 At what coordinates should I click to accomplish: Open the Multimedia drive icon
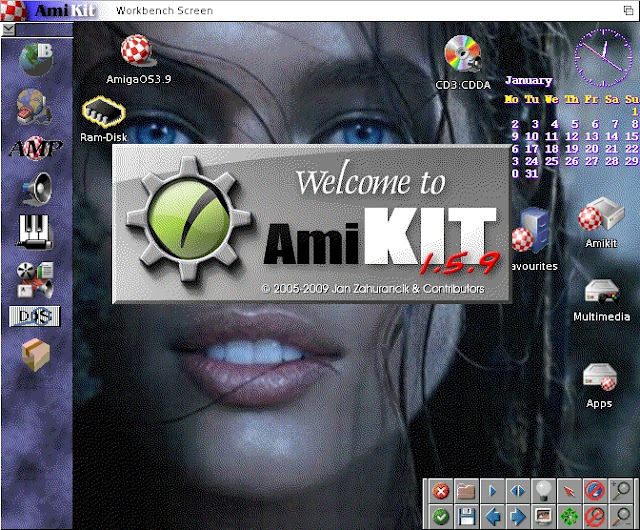click(602, 292)
